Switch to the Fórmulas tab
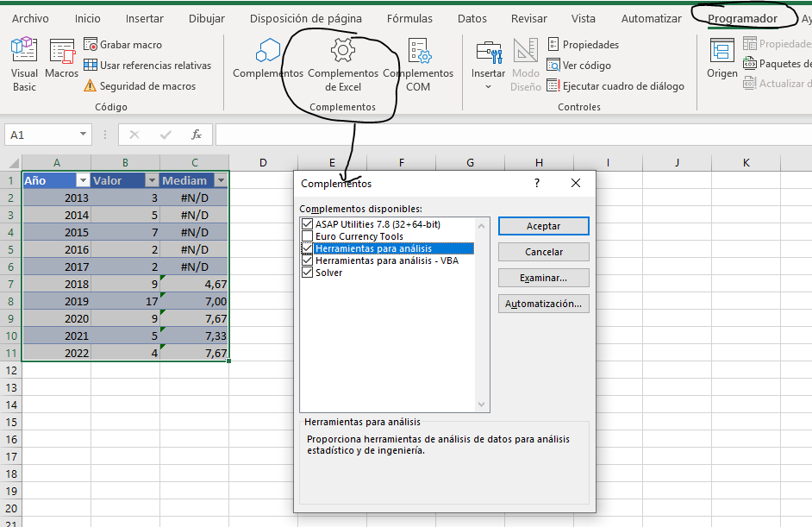 click(x=409, y=19)
